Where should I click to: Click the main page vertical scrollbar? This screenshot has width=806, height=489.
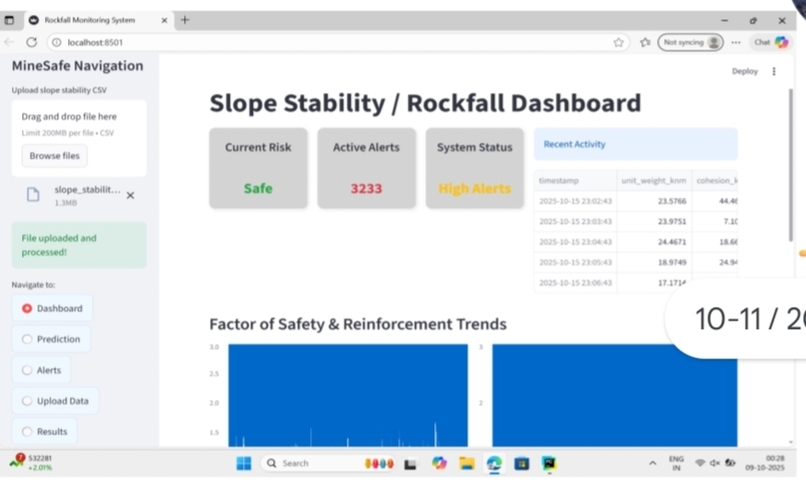click(791, 165)
